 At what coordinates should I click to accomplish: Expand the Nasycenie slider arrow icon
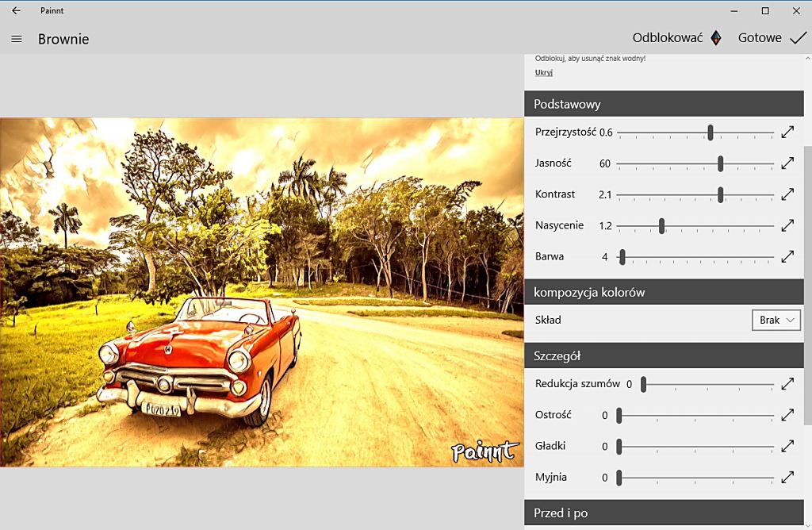[x=787, y=225]
